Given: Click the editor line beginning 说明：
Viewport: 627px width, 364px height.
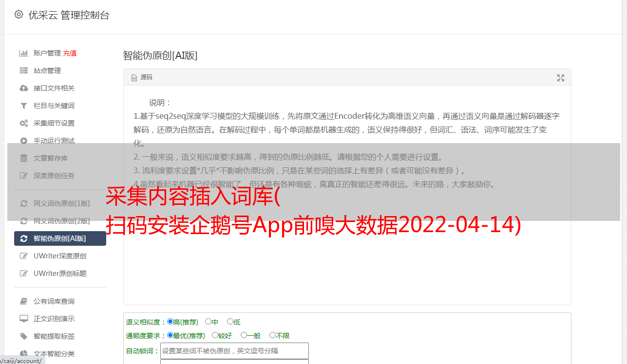Looking at the screenshot, I should pos(160,103).
